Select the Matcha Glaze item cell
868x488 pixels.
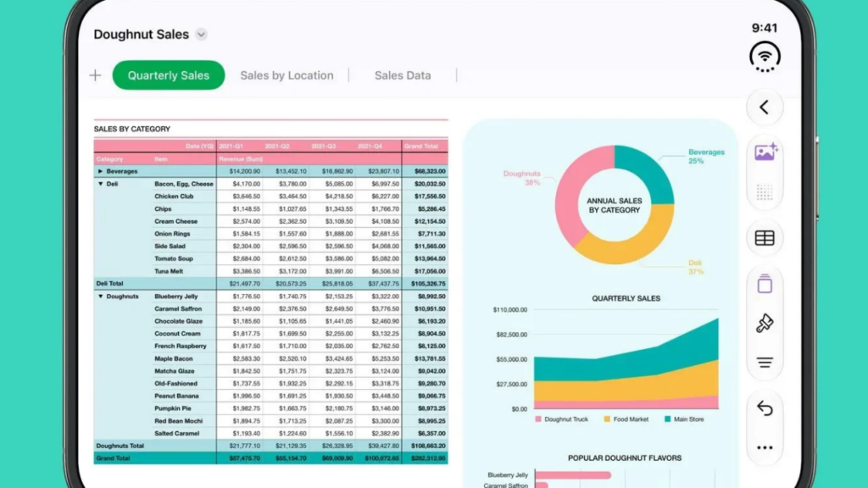(x=184, y=371)
